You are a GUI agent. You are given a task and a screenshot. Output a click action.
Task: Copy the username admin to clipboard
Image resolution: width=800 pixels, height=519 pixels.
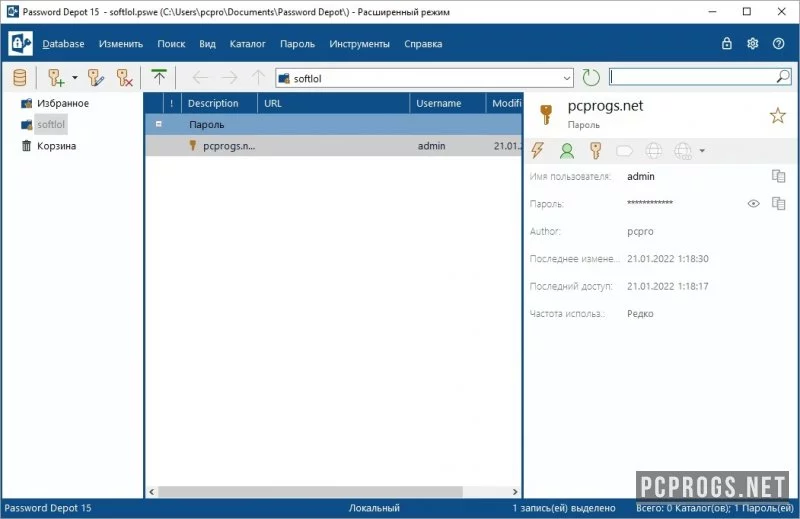(778, 176)
